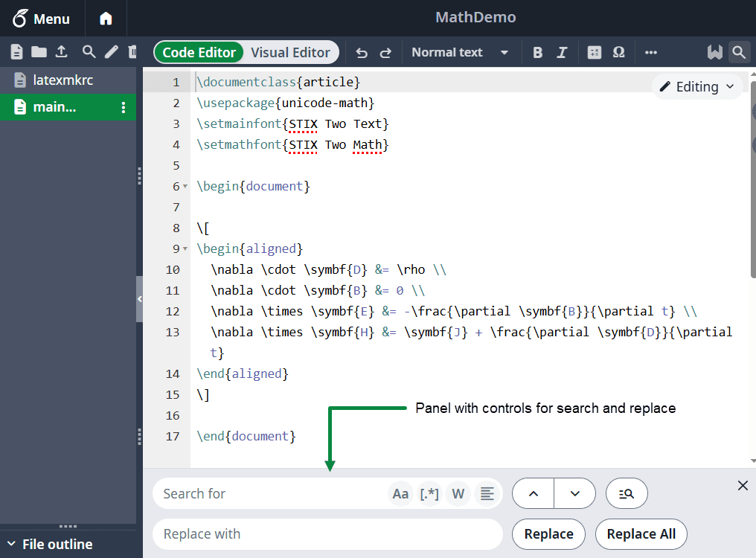Click the Search for input field

pos(272,493)
